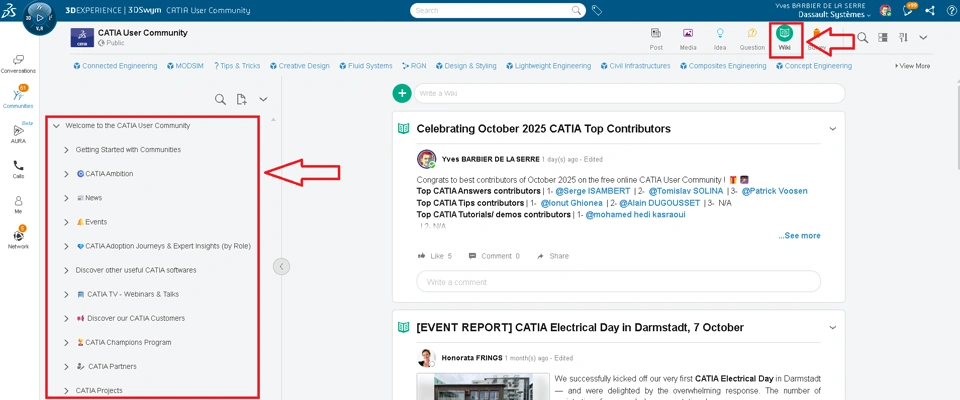Open sort and filter options
The height and width of the screenshot is (400, 960).
tap(902, 37)
